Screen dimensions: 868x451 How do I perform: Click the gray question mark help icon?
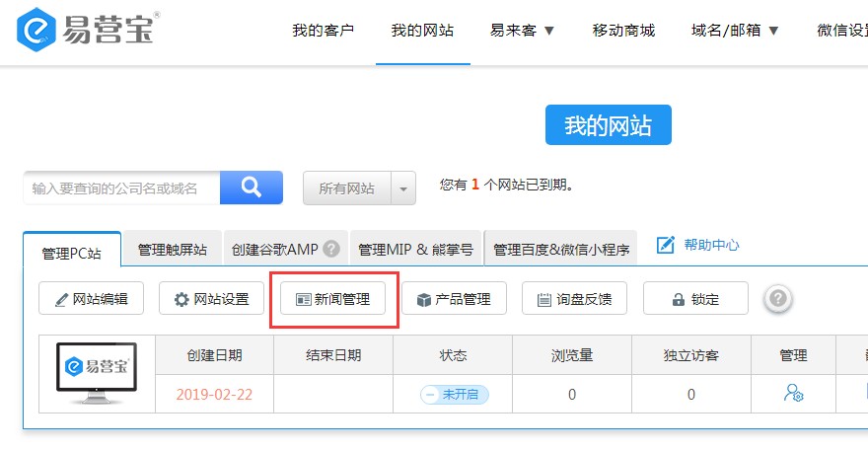click(778, 298)
